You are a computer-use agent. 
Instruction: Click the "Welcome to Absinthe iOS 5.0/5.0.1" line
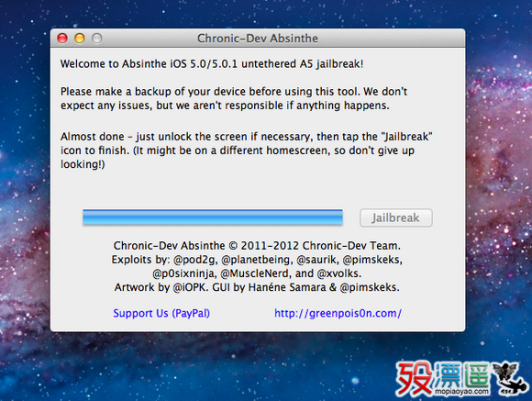coord(212,64)
